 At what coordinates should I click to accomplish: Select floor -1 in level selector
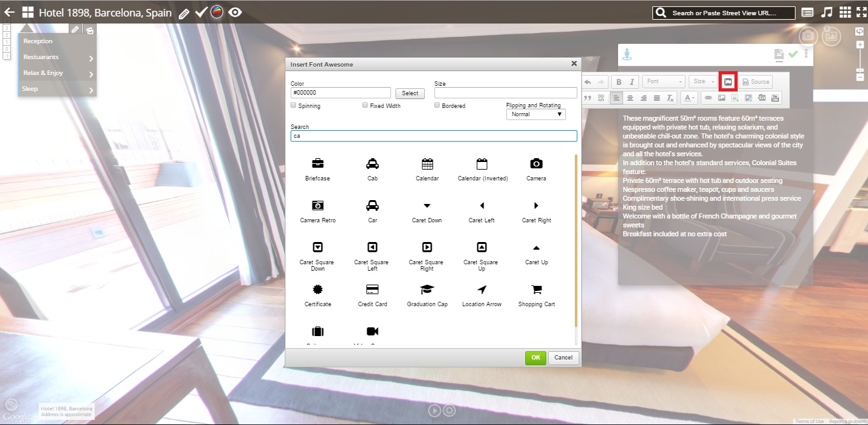[6, 56]
